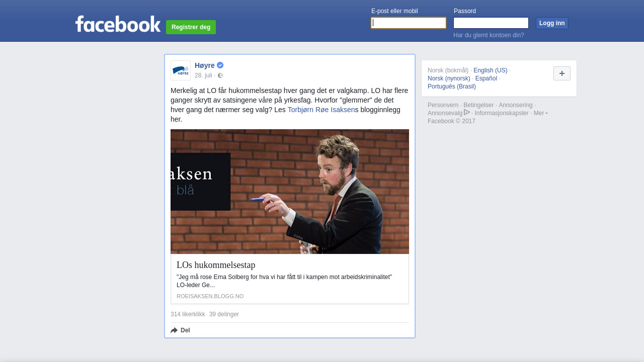Click the Registrer deg button
644x362 pixels.
click(x=191, y=27)
